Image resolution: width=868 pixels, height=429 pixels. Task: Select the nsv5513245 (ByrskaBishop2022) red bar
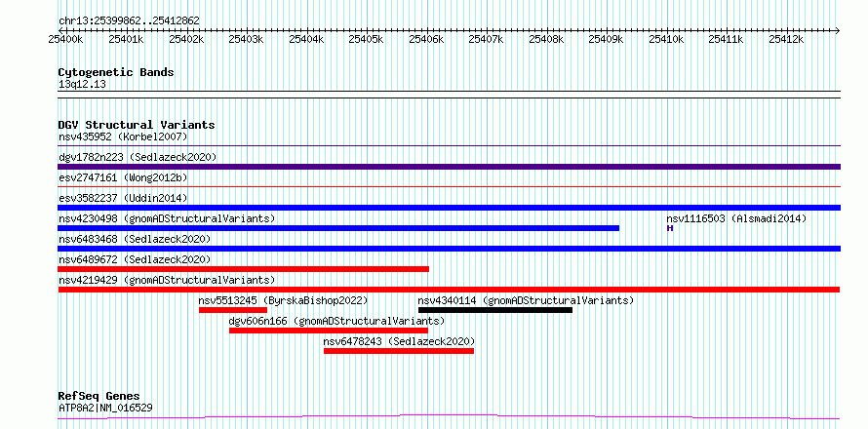tap(233, 310)
